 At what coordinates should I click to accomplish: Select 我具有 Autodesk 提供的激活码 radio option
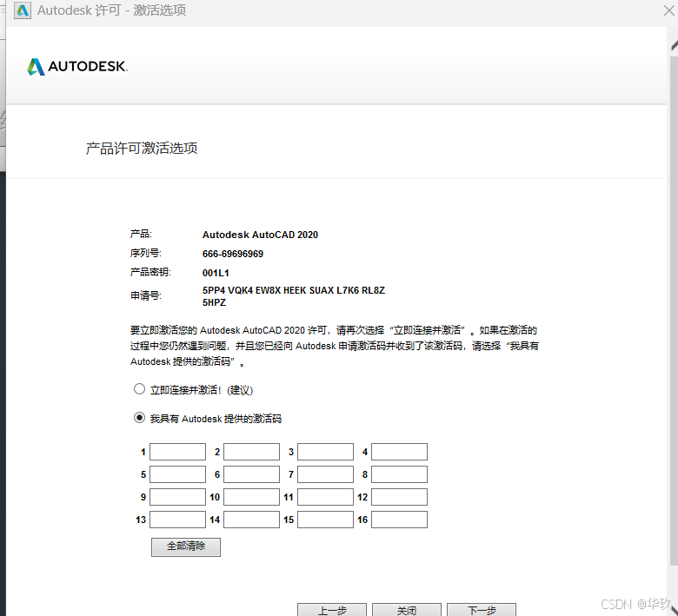139,418
